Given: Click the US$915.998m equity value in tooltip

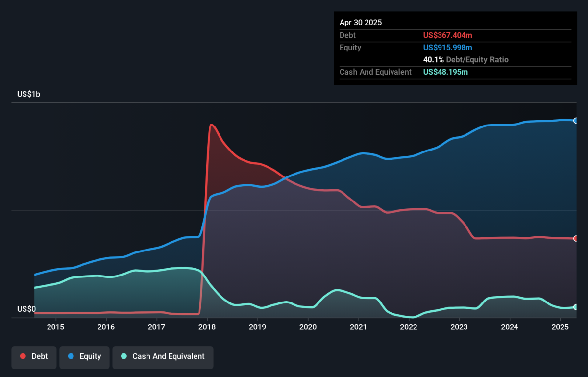Looking at the screenshot, I should [x=448, y=48].
